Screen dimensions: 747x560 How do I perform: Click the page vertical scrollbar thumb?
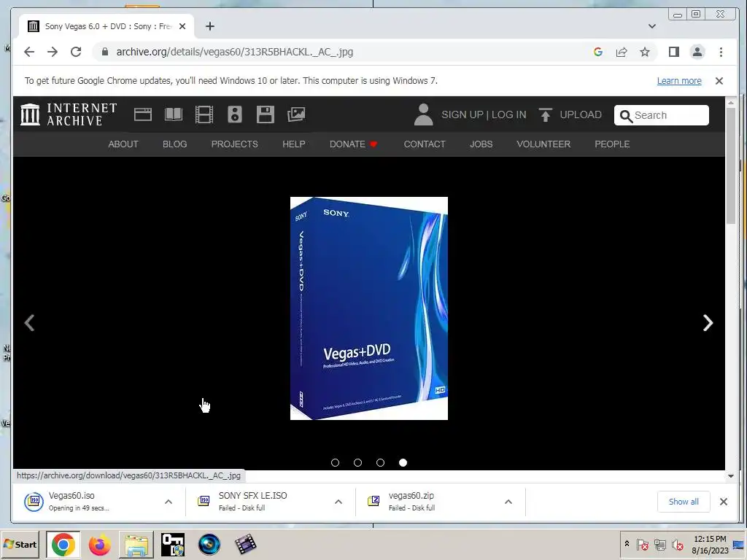731,164
